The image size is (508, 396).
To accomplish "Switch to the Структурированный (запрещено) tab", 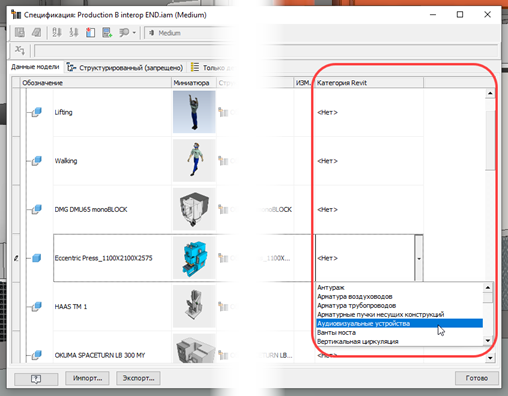I will point(125,68).
